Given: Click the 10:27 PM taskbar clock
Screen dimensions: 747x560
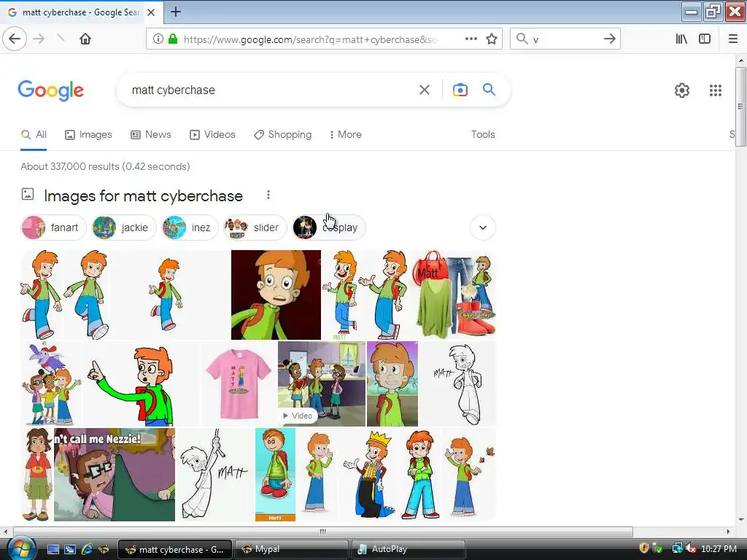Looking at the screenshot, I should (719, 548).
